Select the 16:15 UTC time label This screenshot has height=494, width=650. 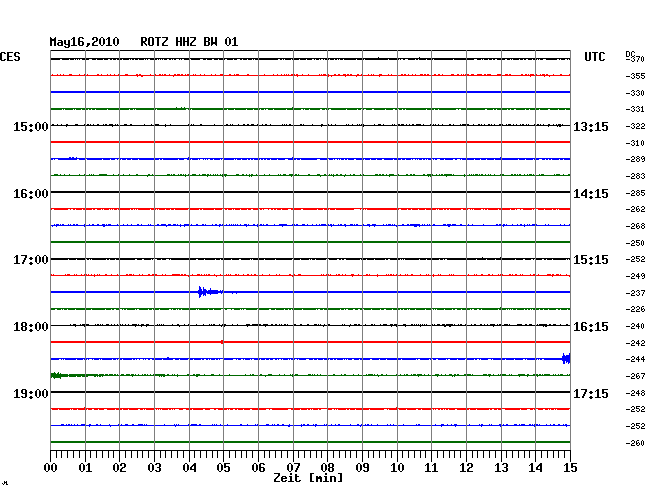[591, 327]
